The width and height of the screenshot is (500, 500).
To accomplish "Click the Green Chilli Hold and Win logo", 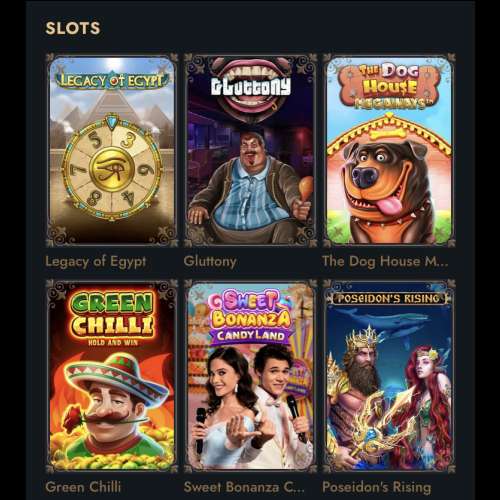I will pyautogui.click(x=112, y=319).
